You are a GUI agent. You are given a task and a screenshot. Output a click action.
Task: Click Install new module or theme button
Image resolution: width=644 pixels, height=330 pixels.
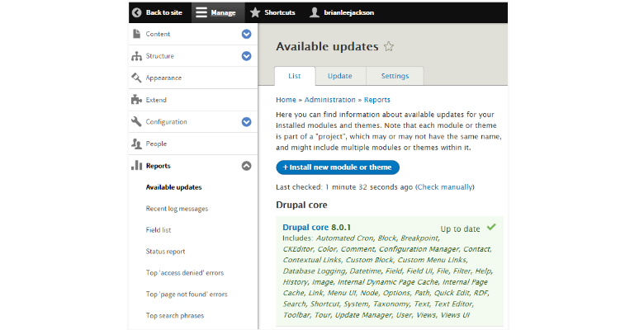pyautogui.click(x=337, y=167)
